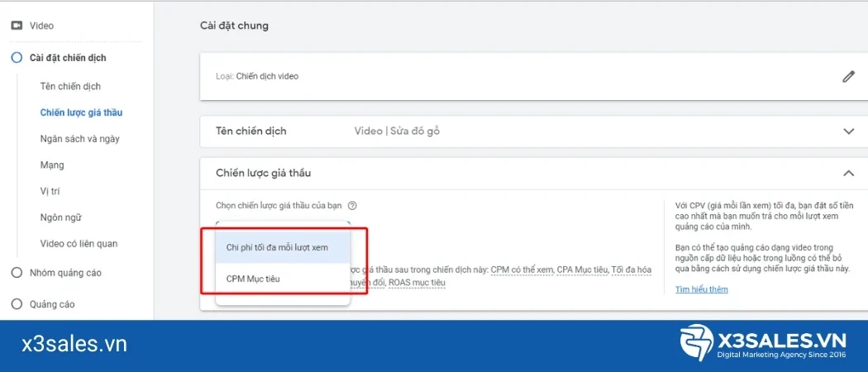Choose CPM Mục tiêu option
Viewport: 868px width, 372px height.
click(283, 279)
